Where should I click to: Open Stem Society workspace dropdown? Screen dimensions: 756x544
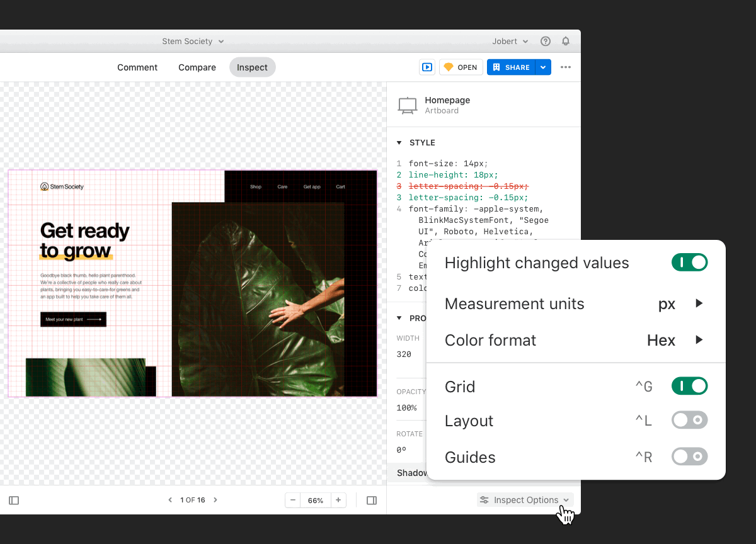(193, 42)
